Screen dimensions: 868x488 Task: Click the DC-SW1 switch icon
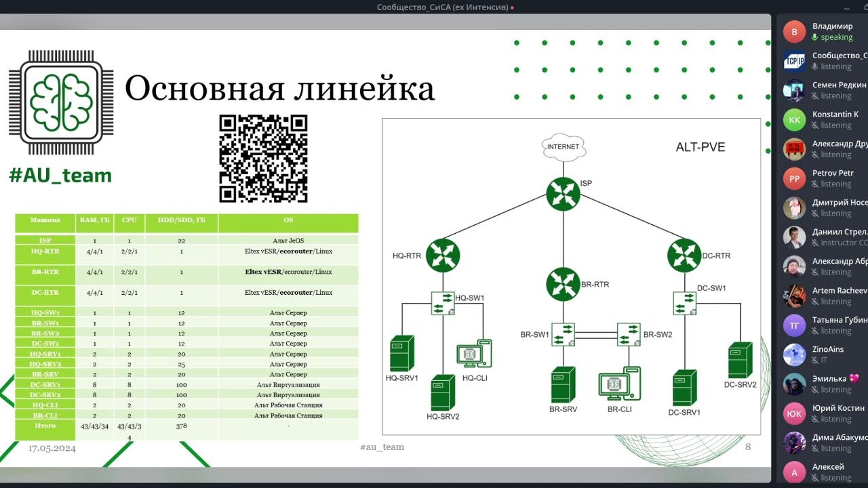point(684,302)
